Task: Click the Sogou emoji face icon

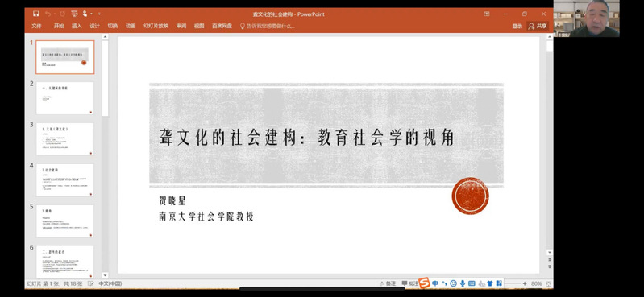Action: click(454, 283)
